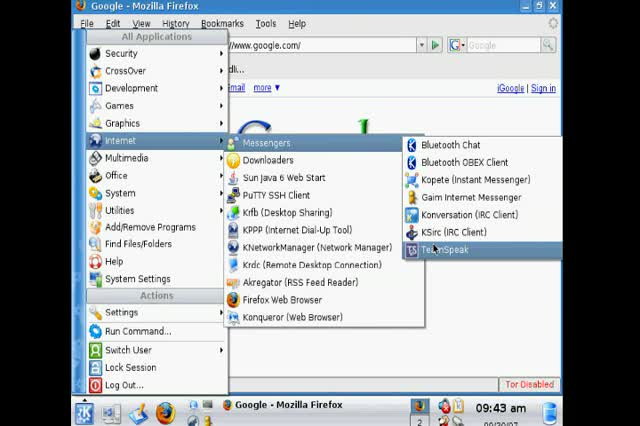Select Log Out... in K menu
640x426 pixels.
[157, 385]
